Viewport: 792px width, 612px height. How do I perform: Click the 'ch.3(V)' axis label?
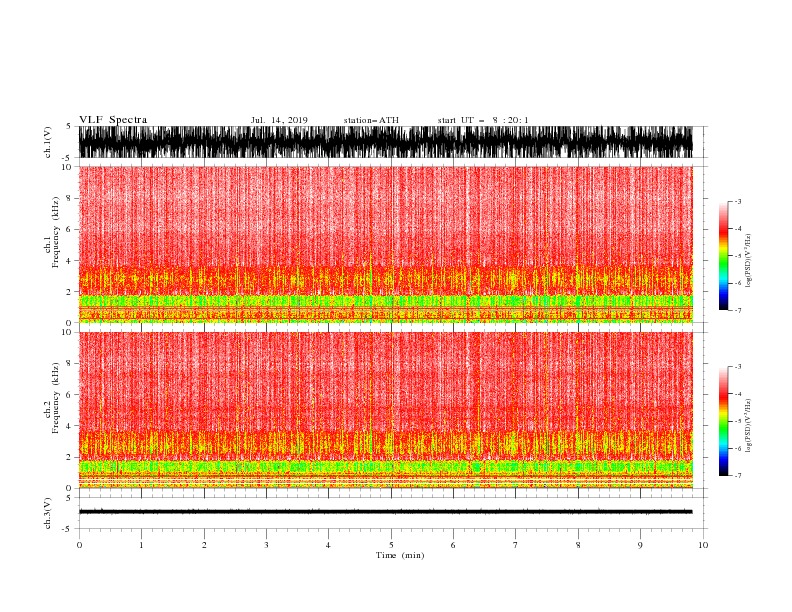[x=48, y=513]
